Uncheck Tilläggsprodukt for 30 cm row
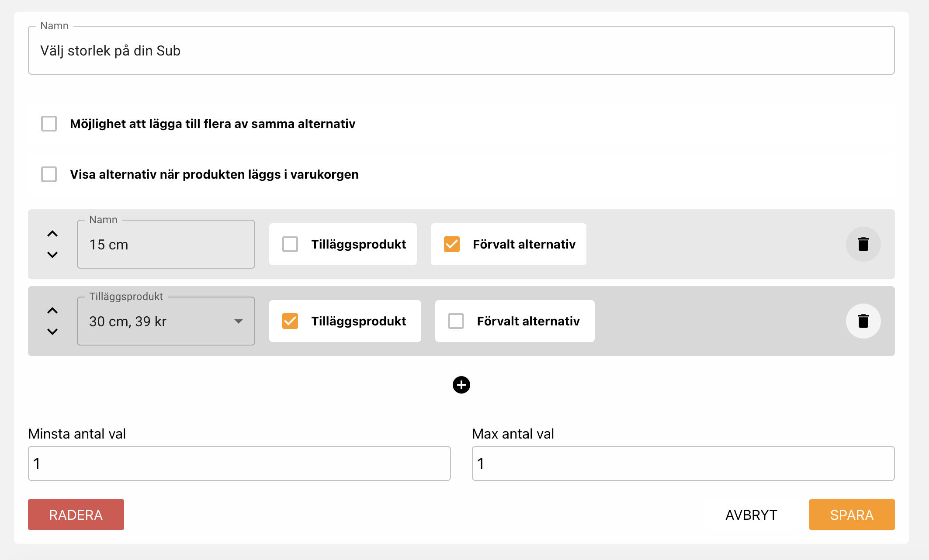 tap(290, 321)
